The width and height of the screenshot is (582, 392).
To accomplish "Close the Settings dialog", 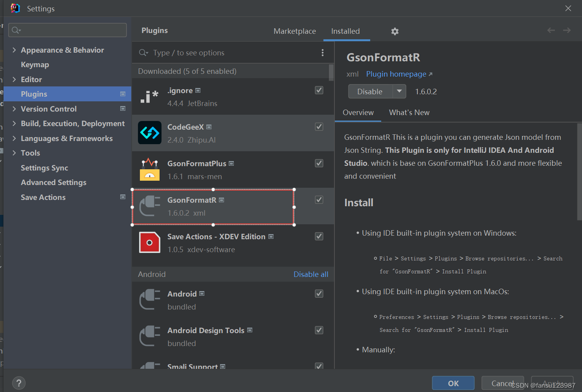I will [x=568, y=8].
